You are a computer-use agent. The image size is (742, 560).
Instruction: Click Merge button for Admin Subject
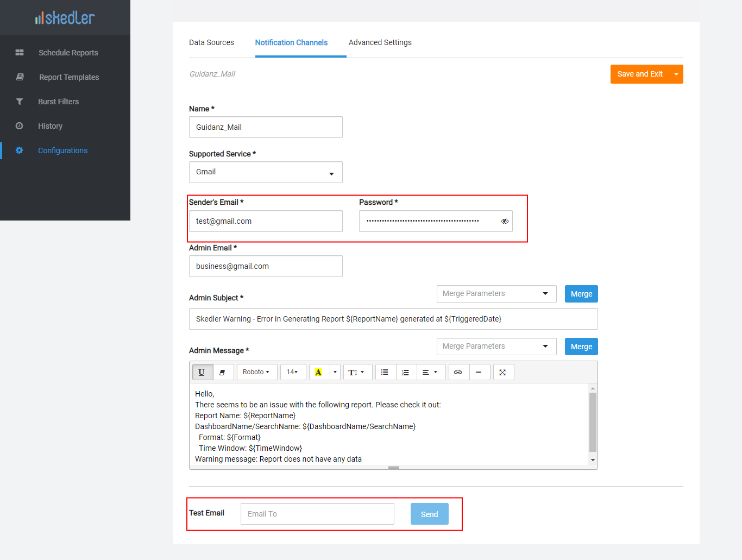[581, 294]
